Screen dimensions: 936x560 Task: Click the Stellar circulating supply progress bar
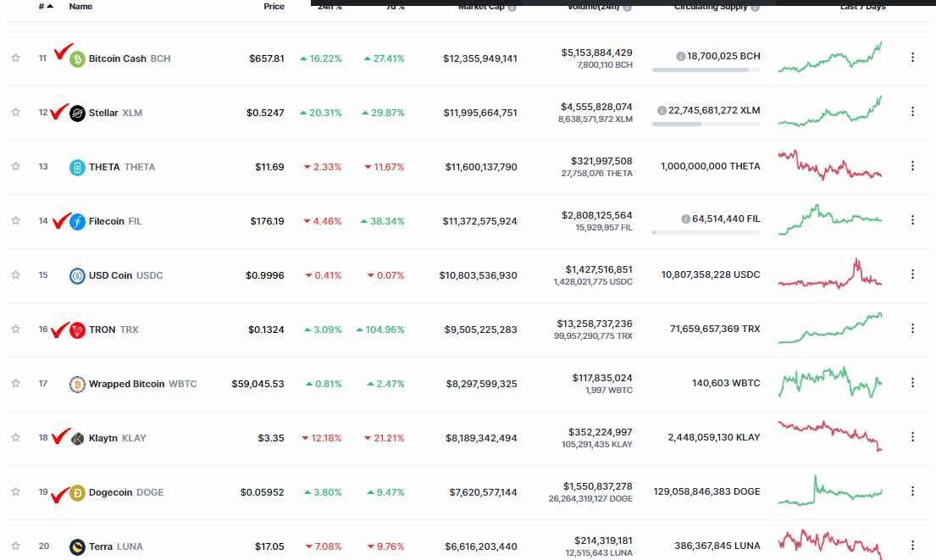706,125
